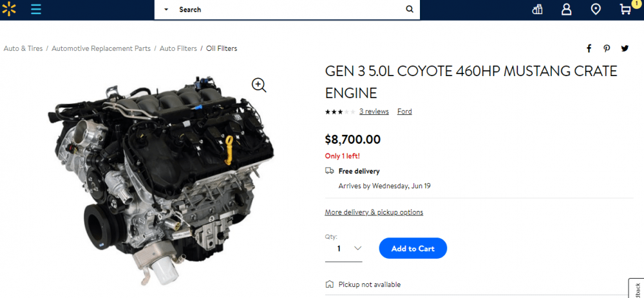Open the Auto Filters breadcrumb
The width and height of the screenshot is (644, 298).
coord(178,48)
